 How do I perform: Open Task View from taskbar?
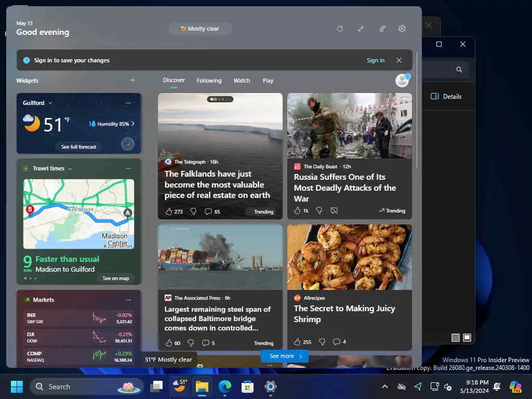157,387
